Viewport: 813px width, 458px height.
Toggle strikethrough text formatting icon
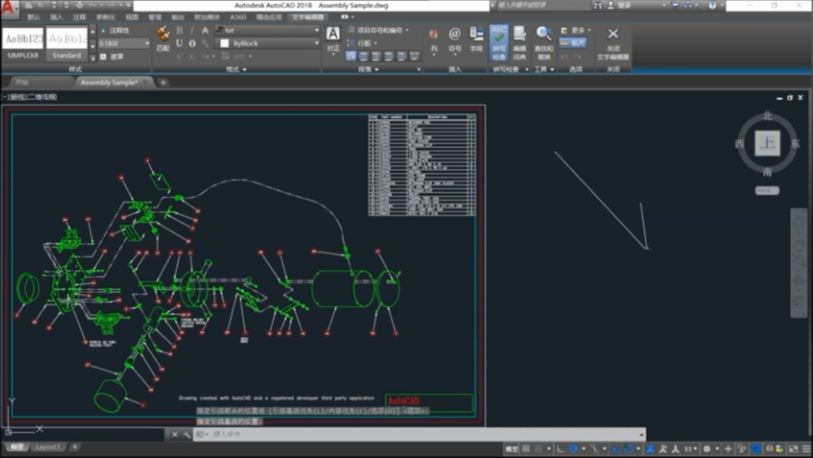click(x=205, y=31)
